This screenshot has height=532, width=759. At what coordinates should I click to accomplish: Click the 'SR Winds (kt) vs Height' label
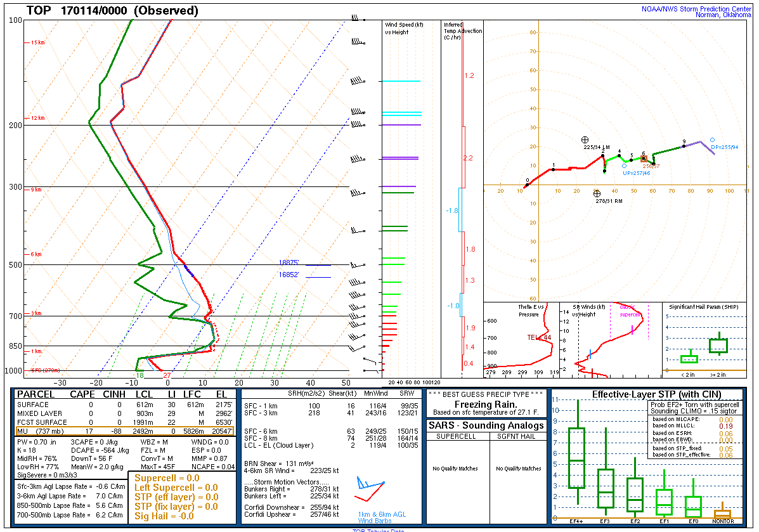pyautogui.click(x=588, y=310)
